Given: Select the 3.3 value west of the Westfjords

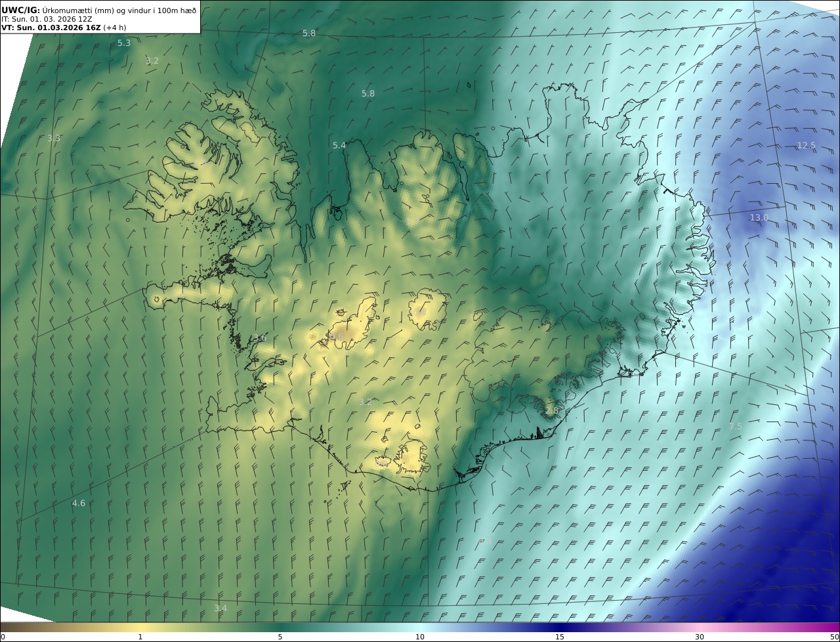Looking at the screenshot, I should 54,138.
